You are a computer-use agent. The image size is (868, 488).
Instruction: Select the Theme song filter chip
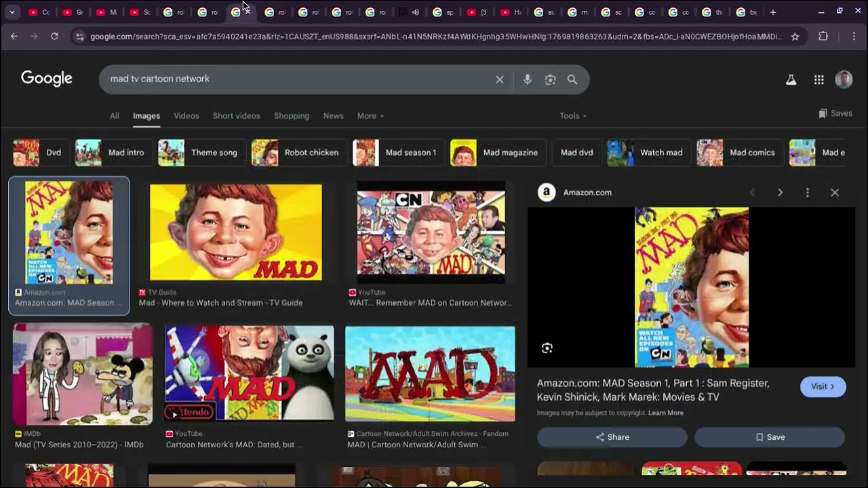coord(200,152)
